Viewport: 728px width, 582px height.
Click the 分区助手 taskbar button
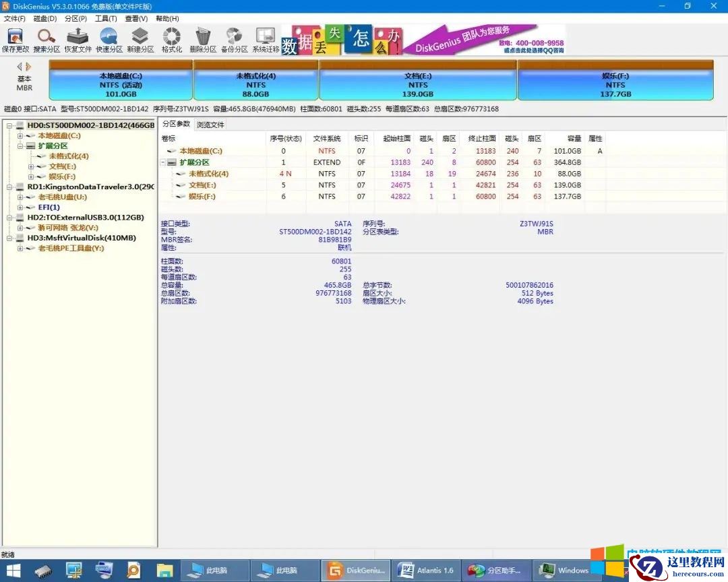[496, 571]
